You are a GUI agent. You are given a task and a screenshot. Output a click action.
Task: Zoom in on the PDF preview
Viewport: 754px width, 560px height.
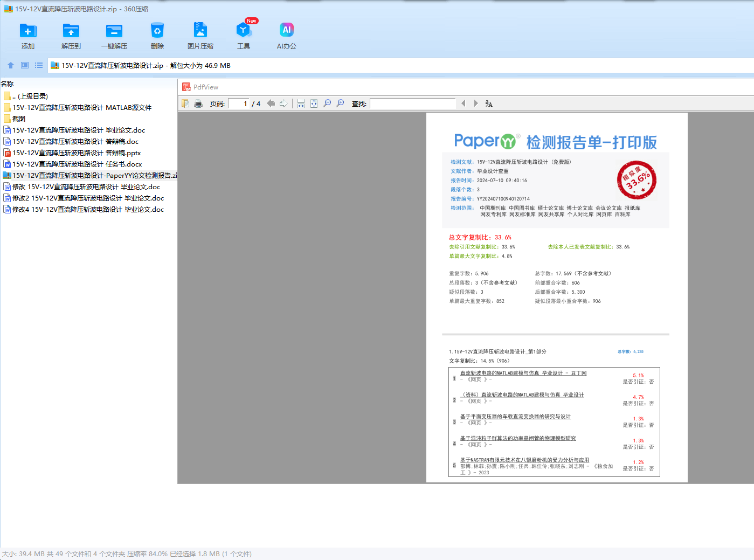340,103
